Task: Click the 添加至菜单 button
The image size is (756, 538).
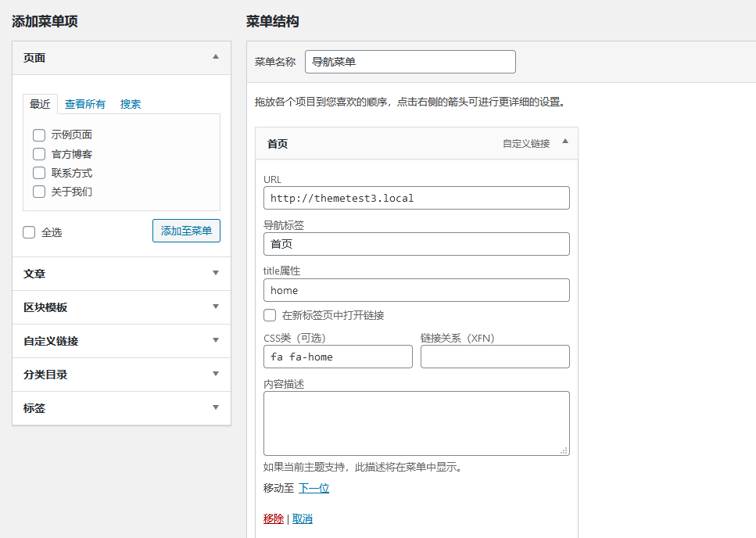Action: coord(186,231)
